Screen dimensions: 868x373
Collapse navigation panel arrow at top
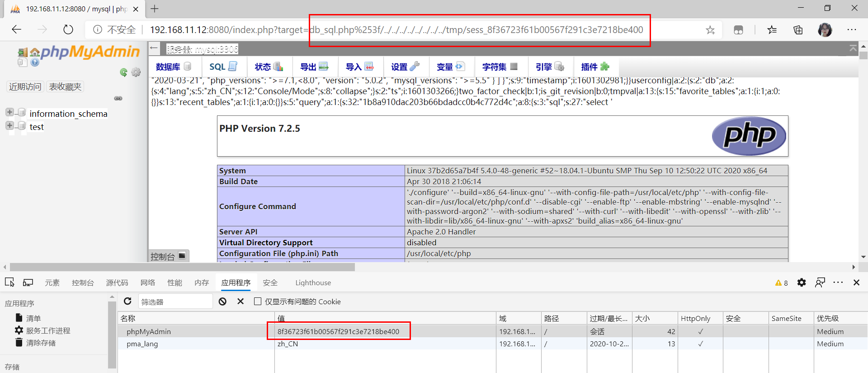coord(154,48)
